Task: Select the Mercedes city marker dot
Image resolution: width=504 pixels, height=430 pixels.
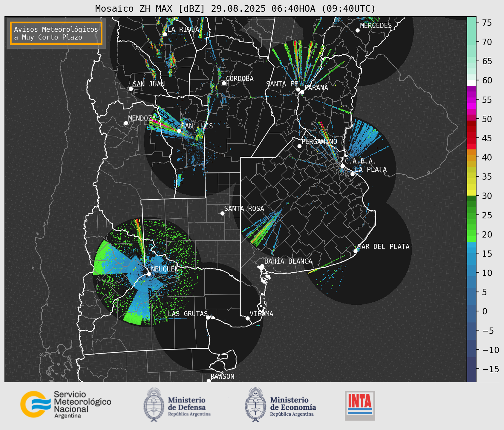Action: [357, 31]
